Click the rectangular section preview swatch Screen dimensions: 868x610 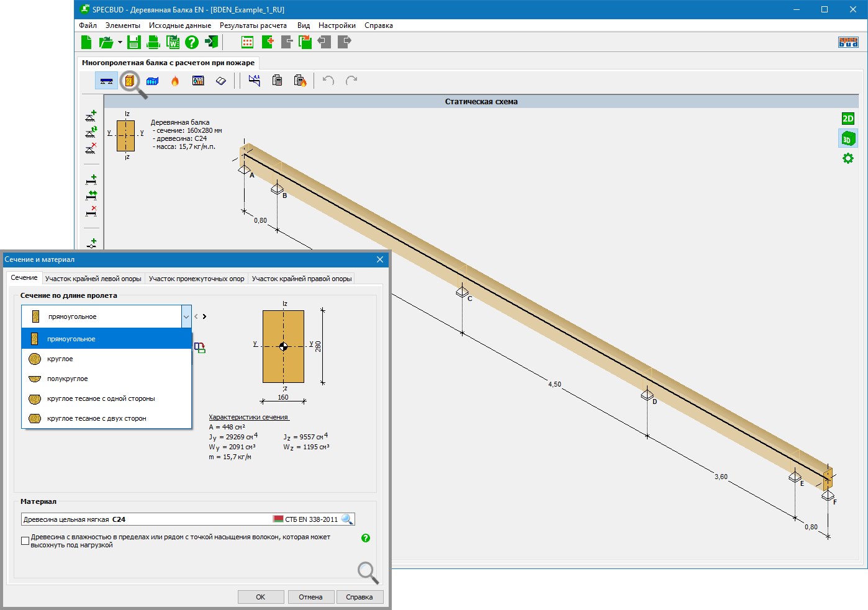pyautogui.click(x=283, y=346)
